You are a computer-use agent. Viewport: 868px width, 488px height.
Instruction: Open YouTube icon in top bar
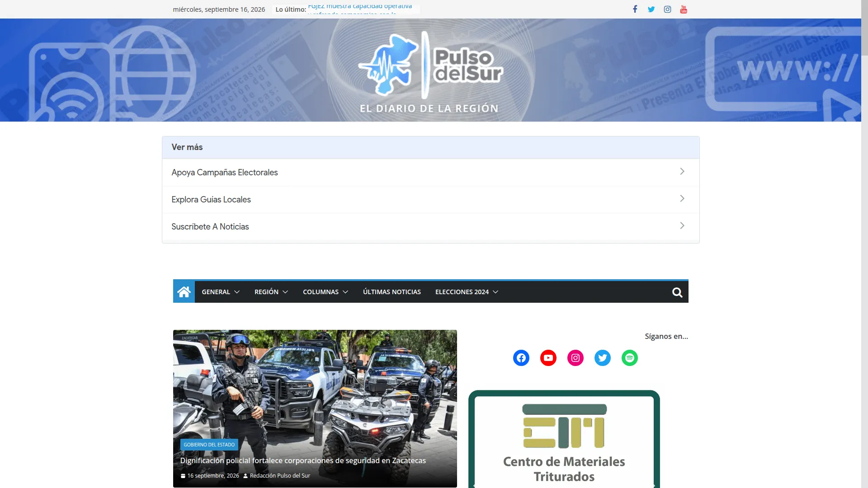(684, 9)
